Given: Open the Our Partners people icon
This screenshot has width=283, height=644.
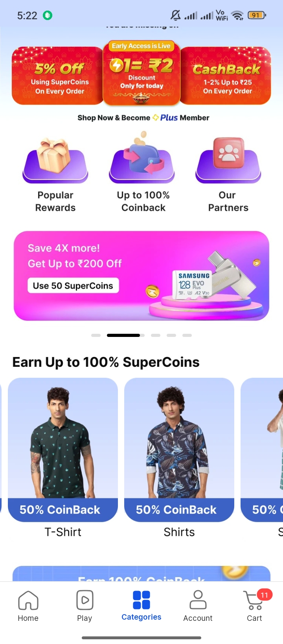Looking at the screenshot, I should click(x=228, y=160).
